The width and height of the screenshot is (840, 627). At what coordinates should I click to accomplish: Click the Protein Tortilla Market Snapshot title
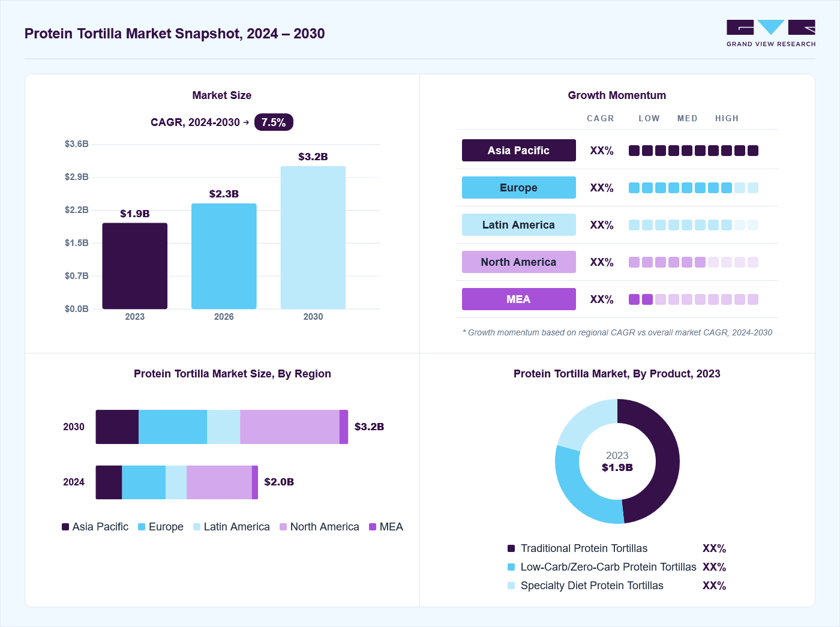tap(175, 34)
